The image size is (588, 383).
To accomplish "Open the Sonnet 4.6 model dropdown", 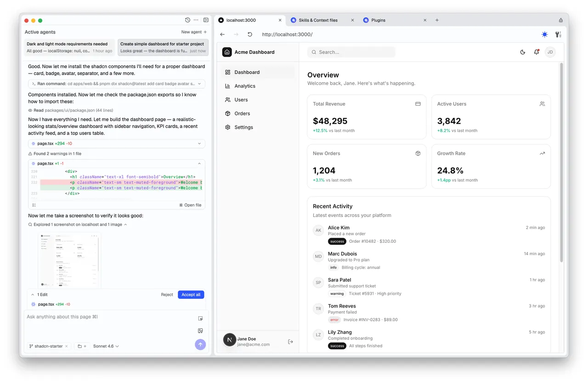I will coord(106,346).
